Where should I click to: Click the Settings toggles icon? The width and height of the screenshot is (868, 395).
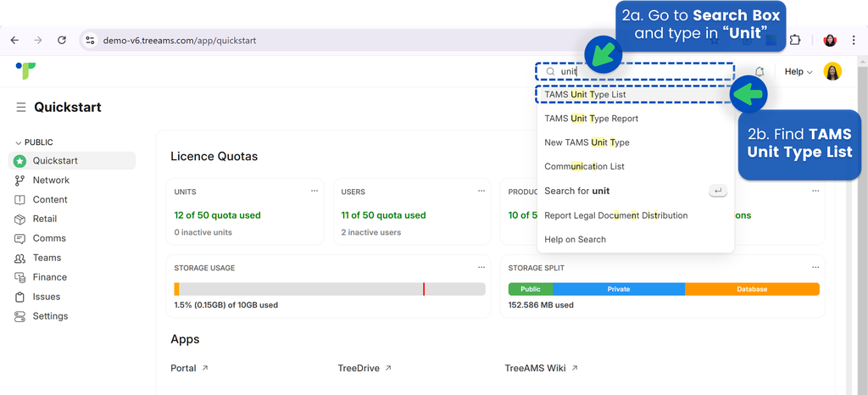(x=20, y=316)
